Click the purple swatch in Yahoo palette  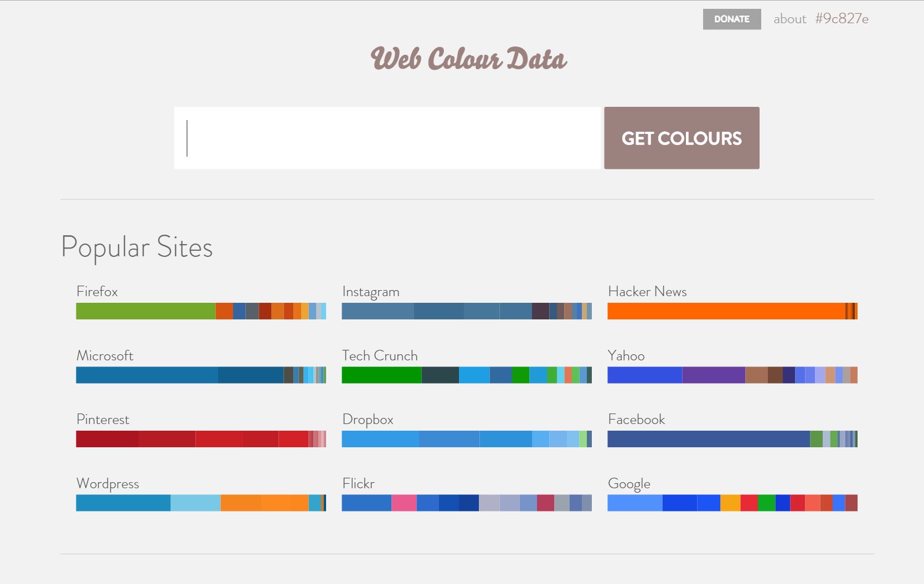713,375
